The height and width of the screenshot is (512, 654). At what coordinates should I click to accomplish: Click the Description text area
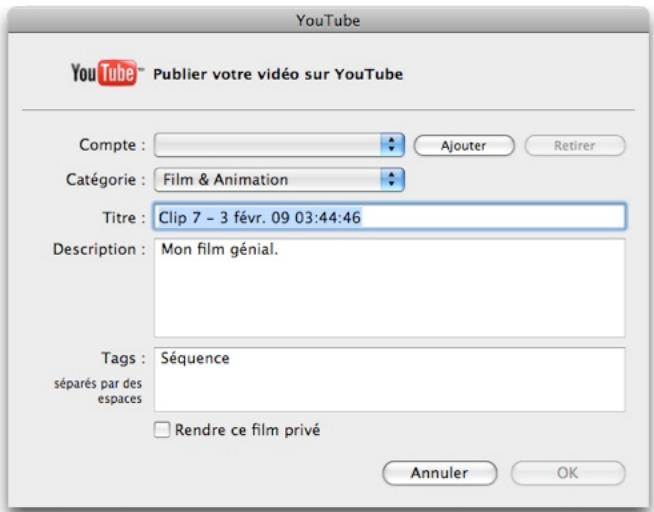click(390, 288)
